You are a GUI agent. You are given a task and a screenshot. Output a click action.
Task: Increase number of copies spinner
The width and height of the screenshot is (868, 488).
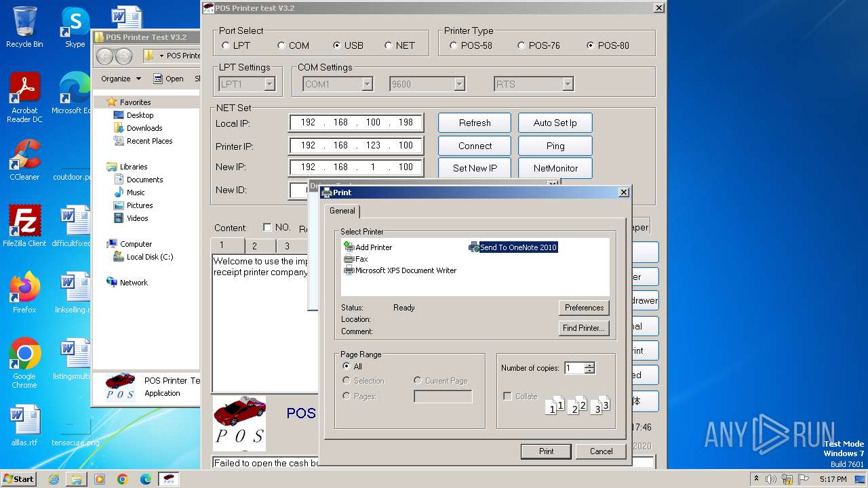pyautogui.click(x=589, y=365)
